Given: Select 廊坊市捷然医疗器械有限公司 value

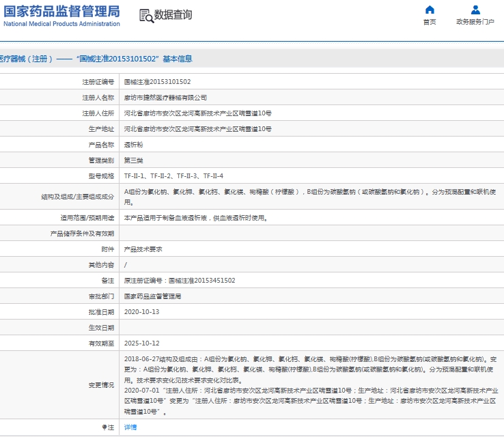Looking at the screenshot, I should pos(165,98).
